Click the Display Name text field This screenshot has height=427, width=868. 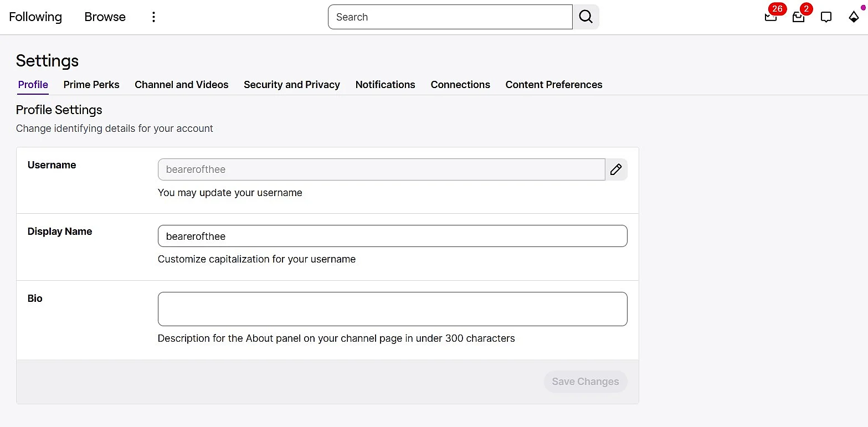pos(392,236)
